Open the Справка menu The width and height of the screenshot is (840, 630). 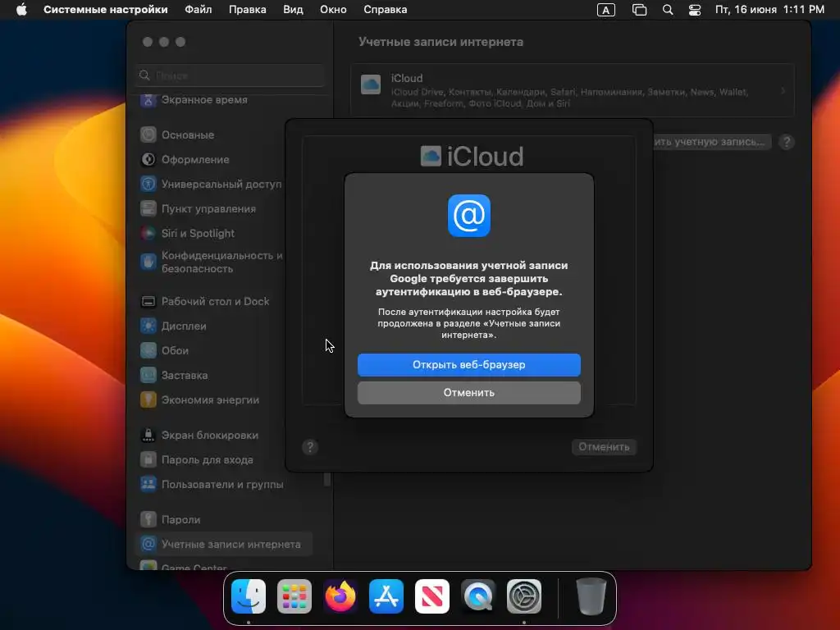pyautogui.click(x=386, y=10)
